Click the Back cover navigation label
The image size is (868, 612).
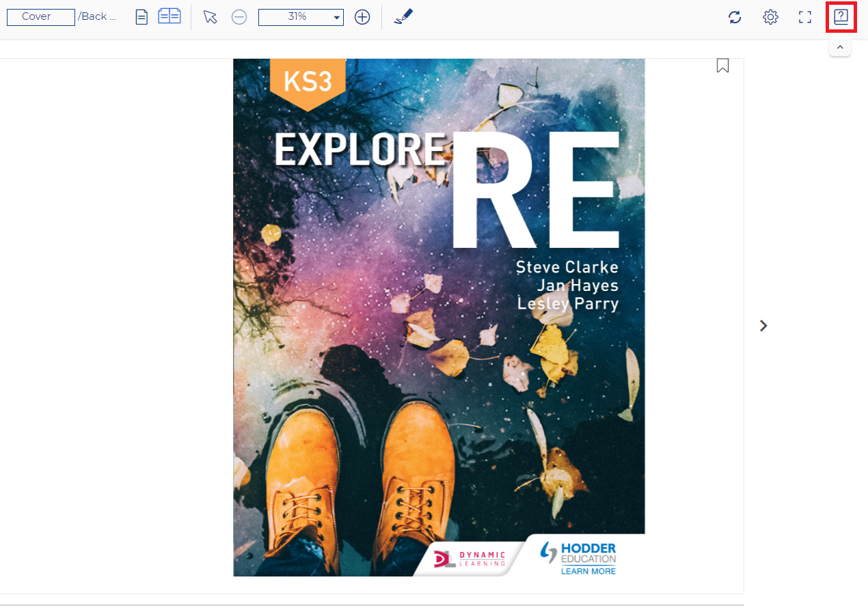pyautogui.click(x=98, y=16)
